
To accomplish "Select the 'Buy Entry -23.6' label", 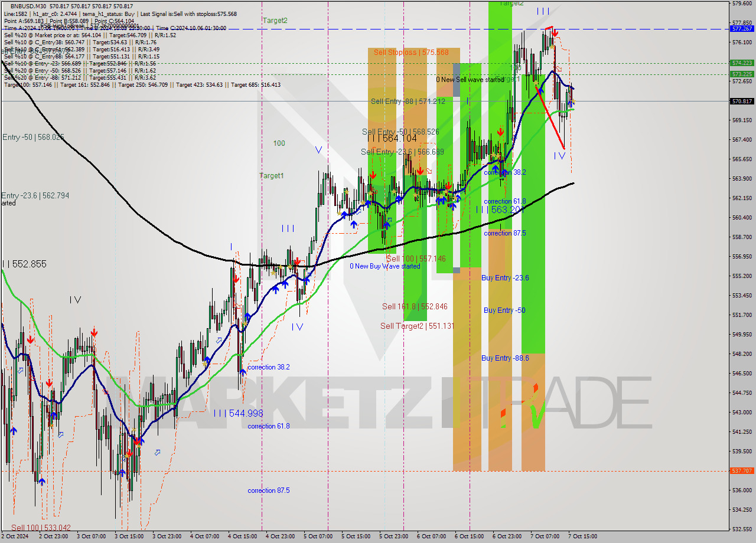I will click(505, 278).
